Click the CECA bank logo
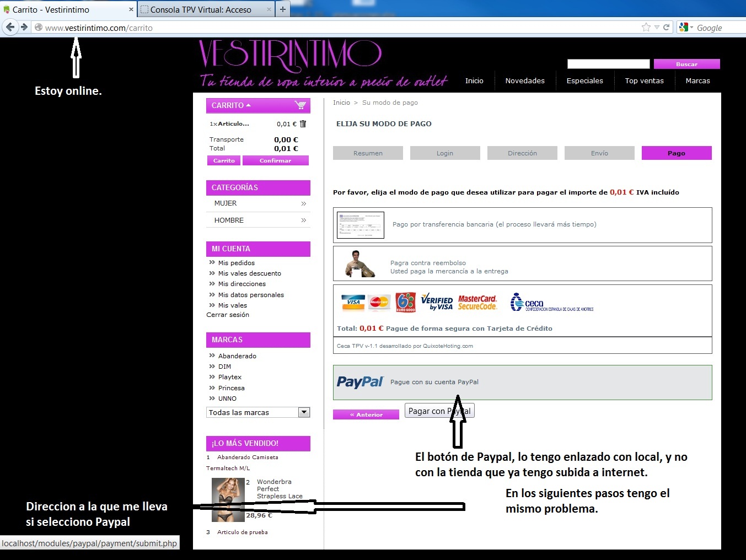 pyautogui.click(x=551, y=303)
